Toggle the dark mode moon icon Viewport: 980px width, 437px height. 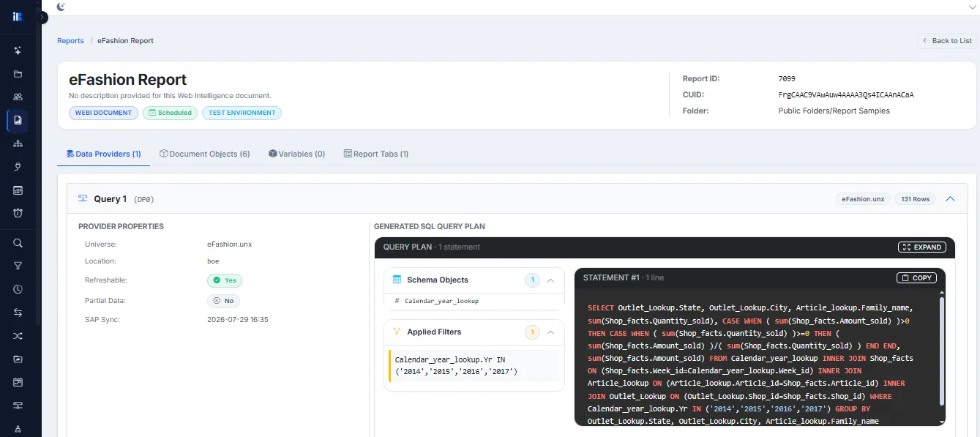point(61,7)
